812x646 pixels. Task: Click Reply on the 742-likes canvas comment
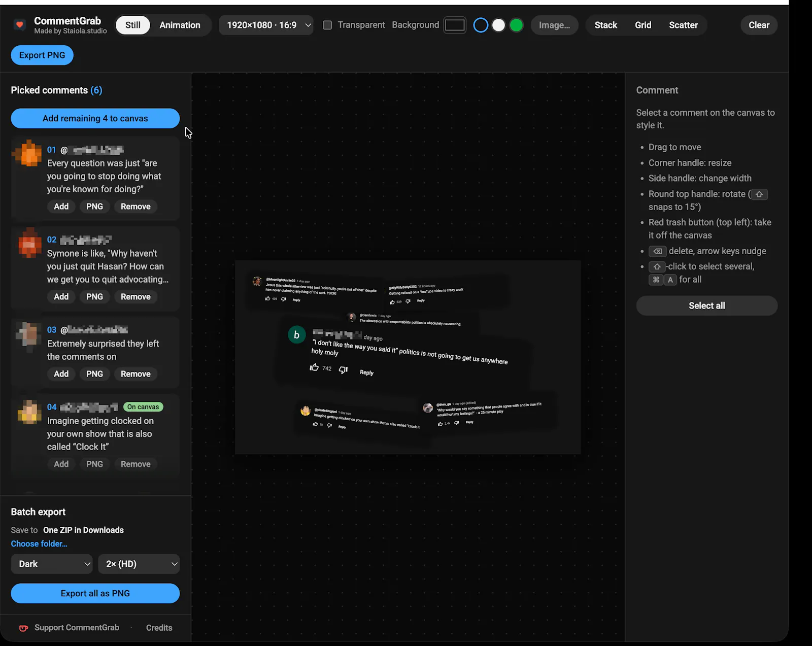coord(366,372)
